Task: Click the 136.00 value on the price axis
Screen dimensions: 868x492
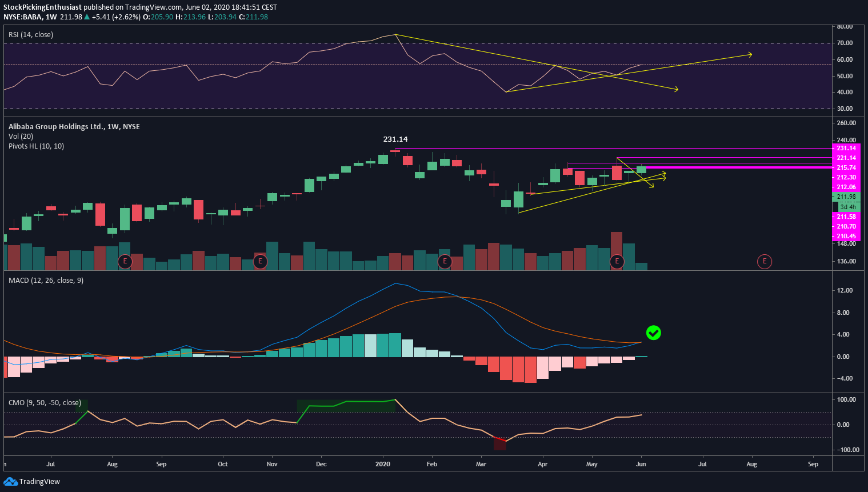Action: (x=846, y=261)
